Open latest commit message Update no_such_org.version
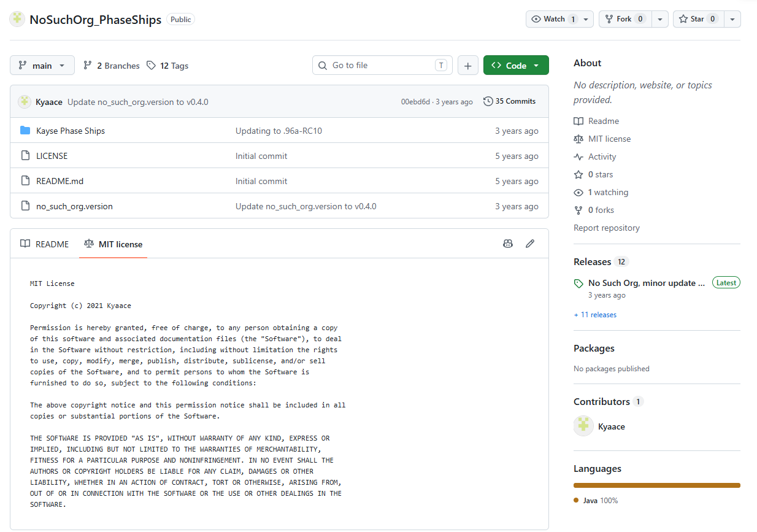This screenshot has width=757, height=532. [138, 102]
